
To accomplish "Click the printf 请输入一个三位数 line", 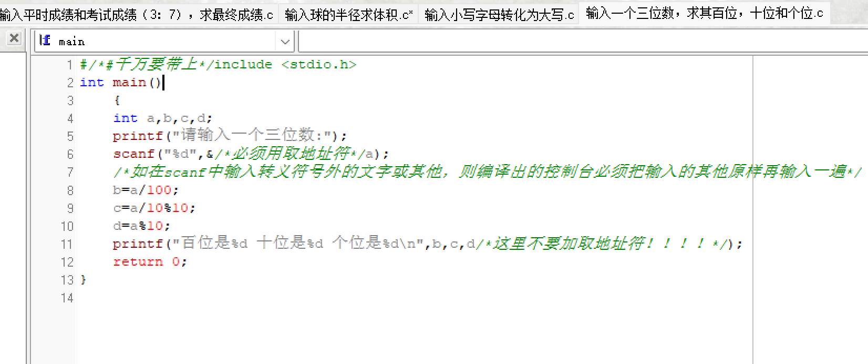I will 230,136.
